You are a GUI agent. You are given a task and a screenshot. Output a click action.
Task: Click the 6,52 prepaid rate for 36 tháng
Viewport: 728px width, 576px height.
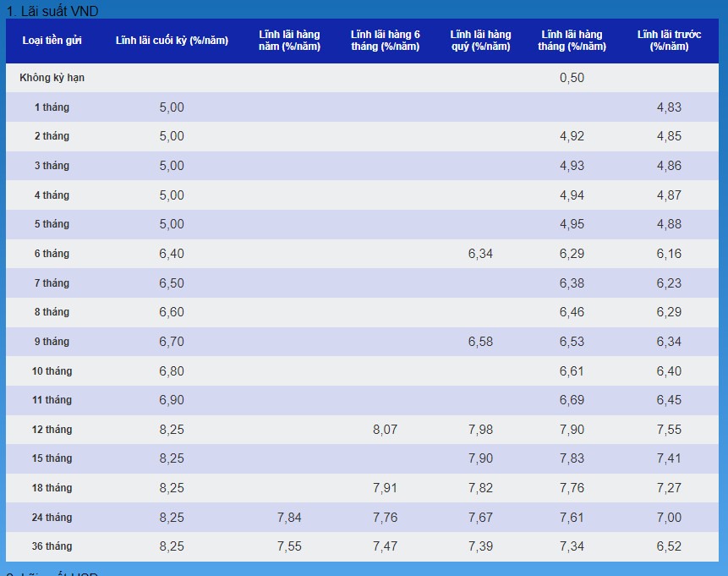(x=669, y=546)
